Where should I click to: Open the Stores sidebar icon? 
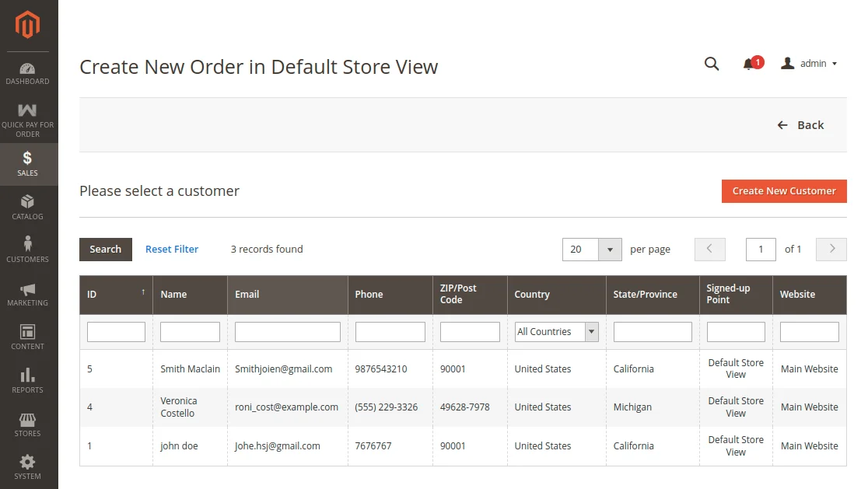[28, 420]
